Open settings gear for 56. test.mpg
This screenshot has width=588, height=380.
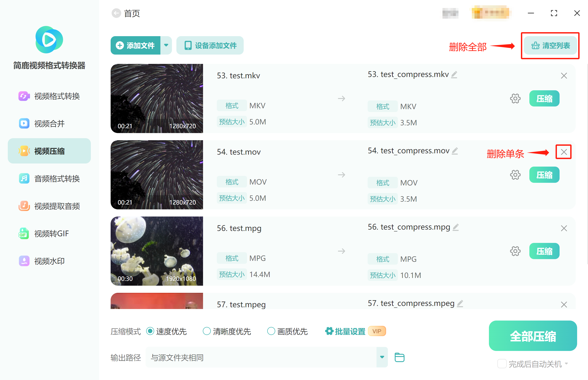[515, 251]
